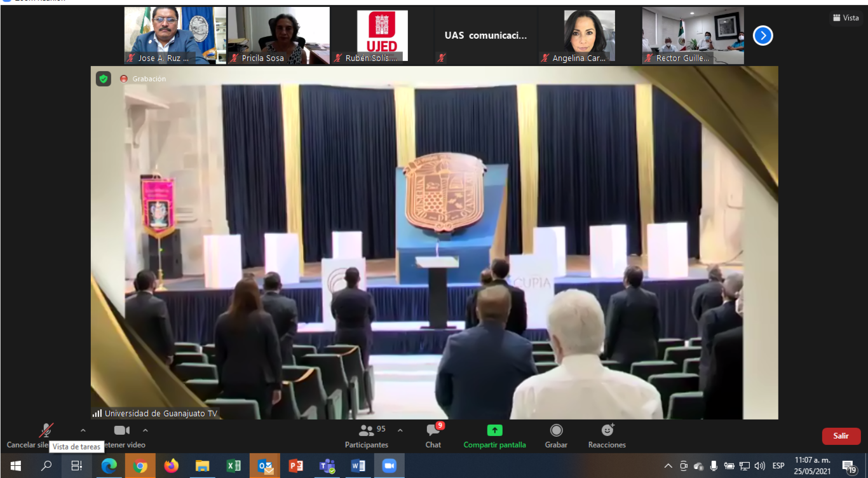The height and width of the screenshot is (478, 868).
Task: Open Excel from the taskbar
Action: (x=234, y=466)
